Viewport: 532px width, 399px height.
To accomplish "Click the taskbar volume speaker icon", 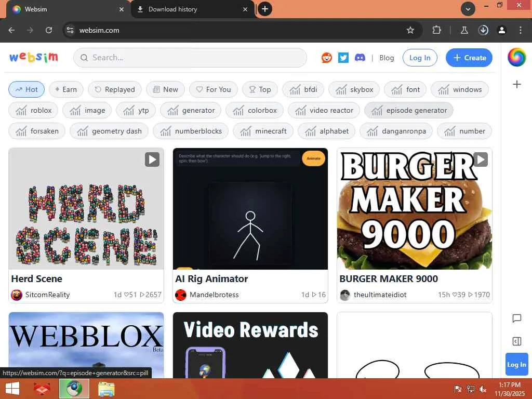I will coord(483,389).
